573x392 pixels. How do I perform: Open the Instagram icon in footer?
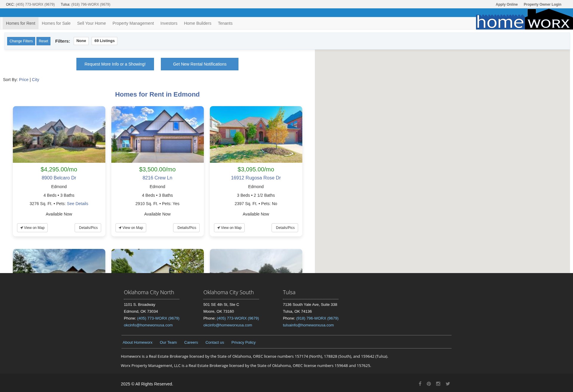(438, 384)
